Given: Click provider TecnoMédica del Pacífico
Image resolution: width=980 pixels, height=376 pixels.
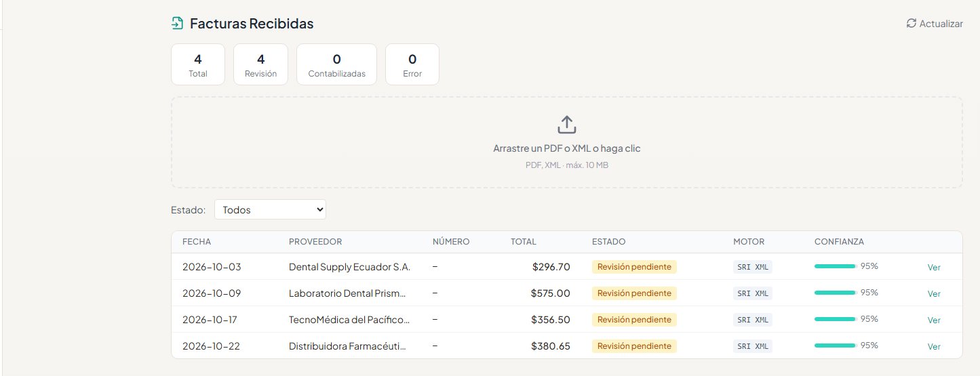Looking at the screenshot, I should coord(349,320).
